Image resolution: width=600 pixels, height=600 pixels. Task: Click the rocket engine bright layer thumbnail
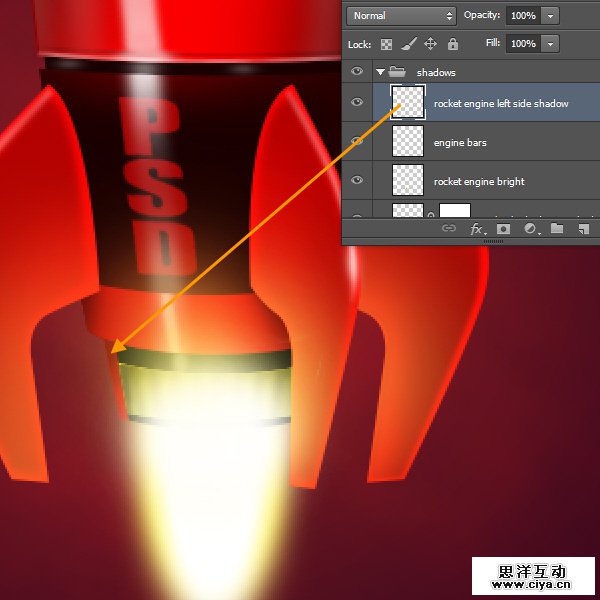[x=408, y=181]
